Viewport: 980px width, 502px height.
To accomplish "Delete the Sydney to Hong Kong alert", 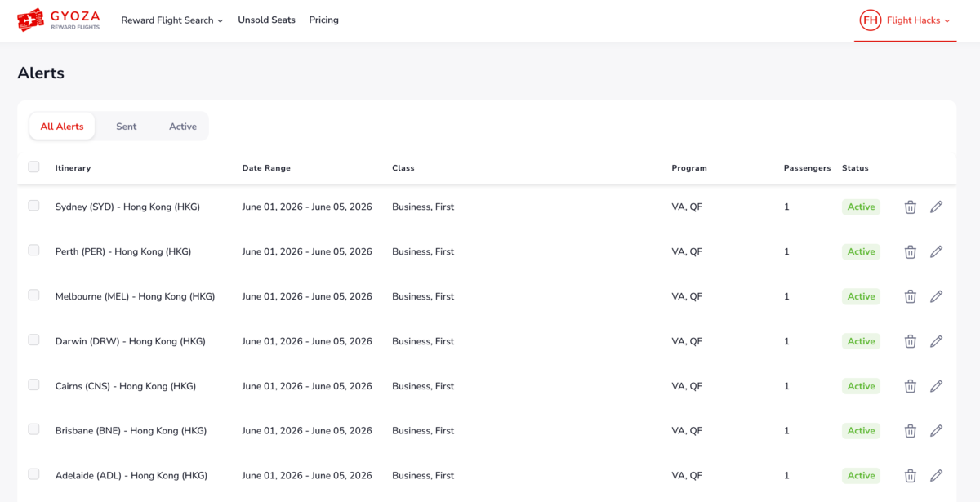I will (x=910, y=207).
